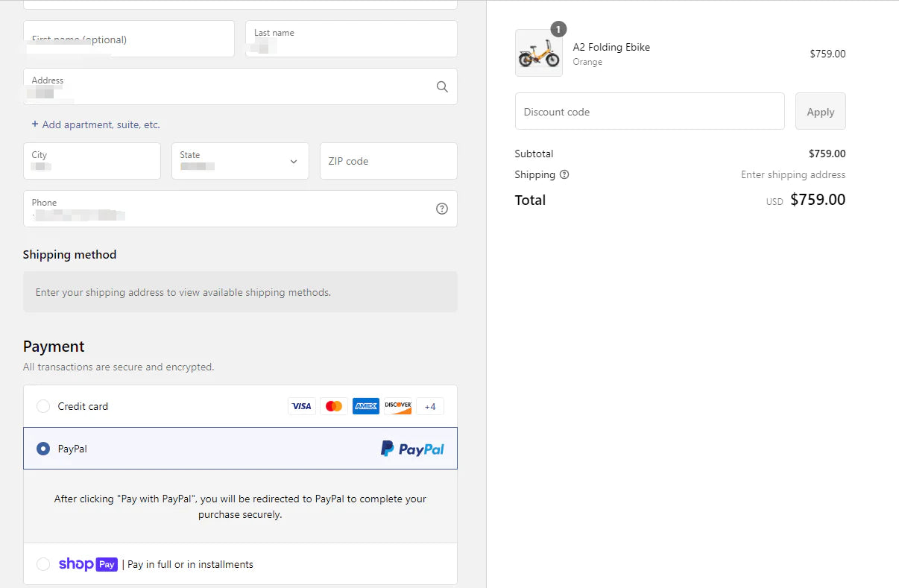
Task: Click the Visa card icon
Action: coord(301,406)
